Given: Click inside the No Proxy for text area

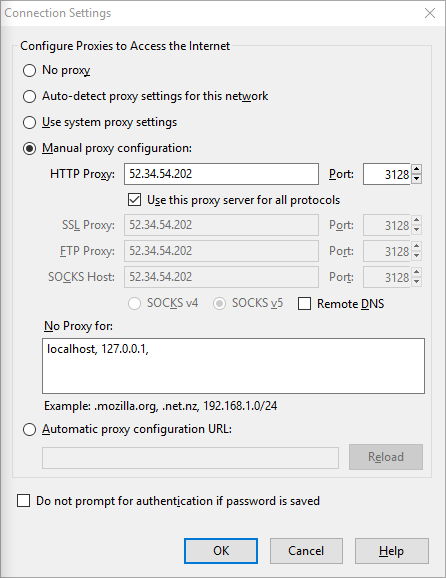Looking at the screenshot, I should pyautogui.click(x=233, y=366).
